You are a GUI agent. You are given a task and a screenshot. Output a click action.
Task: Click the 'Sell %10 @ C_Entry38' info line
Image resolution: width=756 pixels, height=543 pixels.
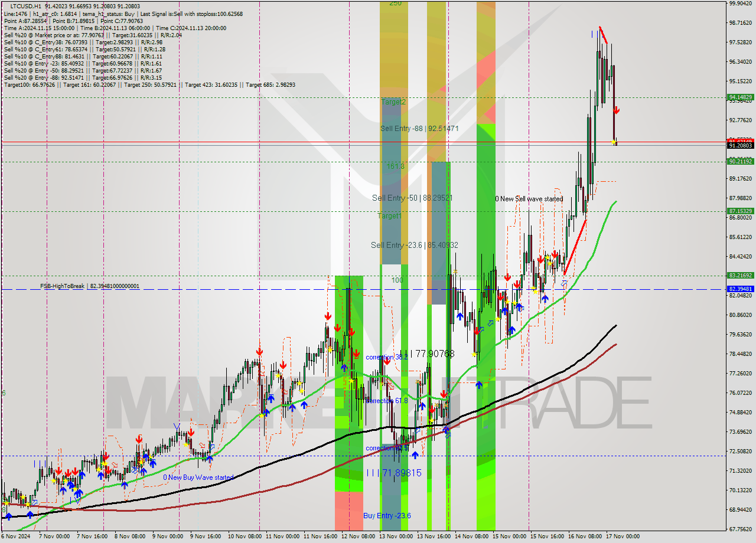tap(83, 42)
